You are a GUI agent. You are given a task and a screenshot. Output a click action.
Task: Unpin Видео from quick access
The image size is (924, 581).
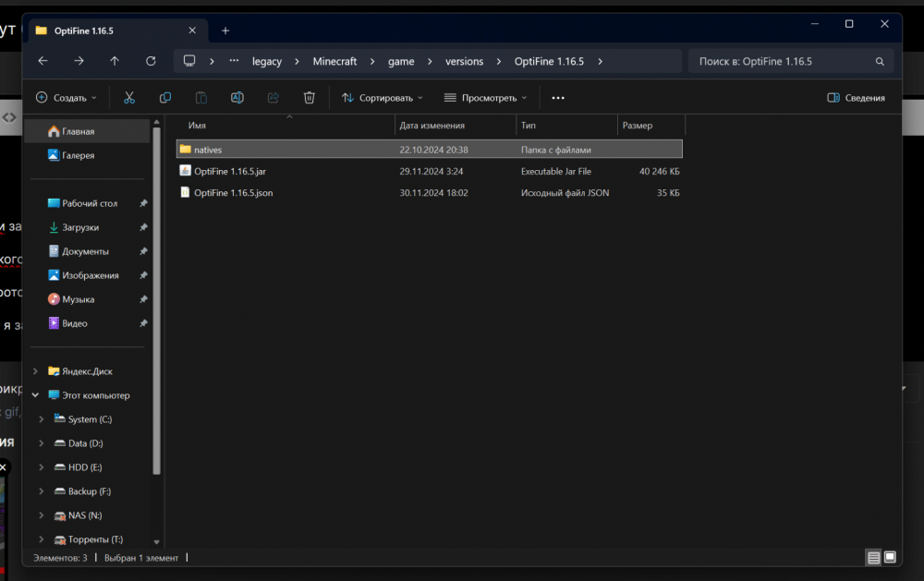pos(143,323)
